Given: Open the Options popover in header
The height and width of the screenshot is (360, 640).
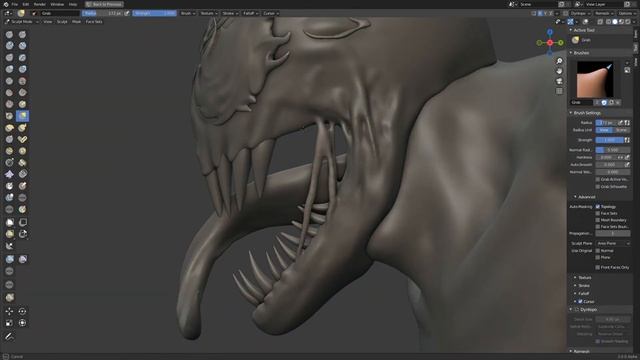Looking at the screenshot, I should pos(627,13).
